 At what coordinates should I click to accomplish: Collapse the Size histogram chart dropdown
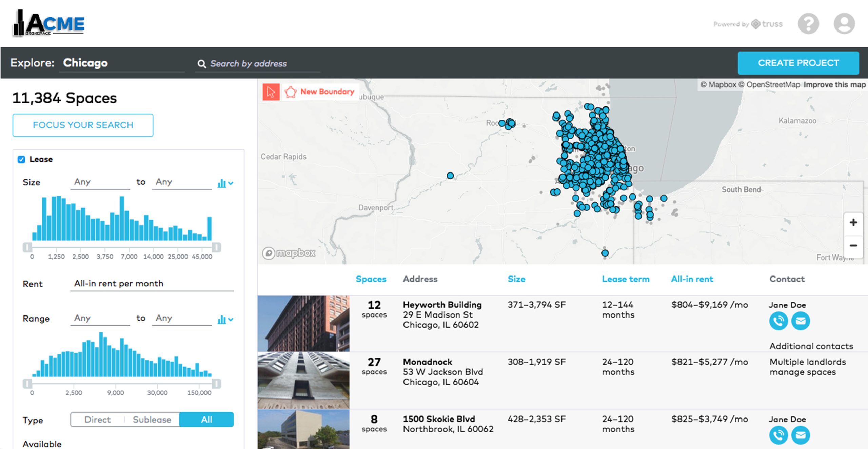(225, 183)
